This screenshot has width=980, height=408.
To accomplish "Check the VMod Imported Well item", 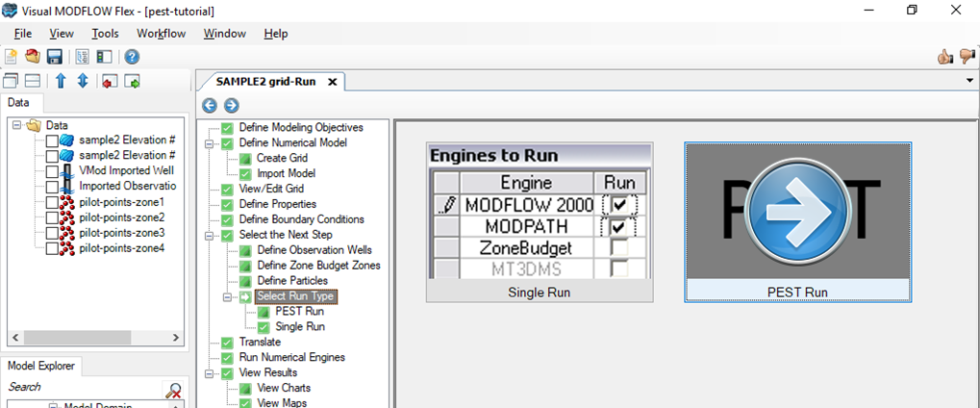I will 53,171.
